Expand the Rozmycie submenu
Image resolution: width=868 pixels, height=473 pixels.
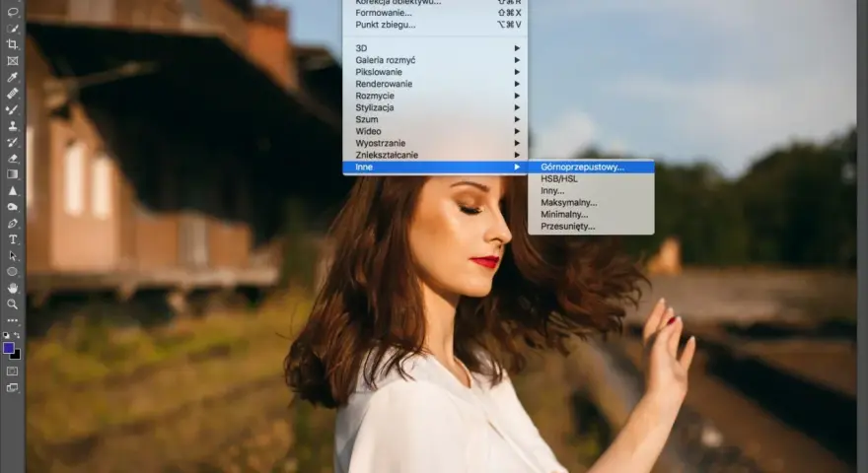[435, 96]
